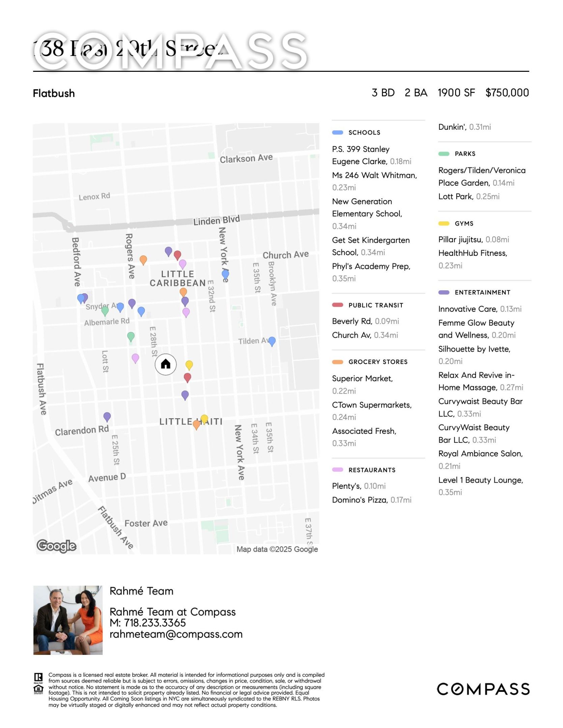Select the pink restaurant pin left of home marker

coord(135,358)
